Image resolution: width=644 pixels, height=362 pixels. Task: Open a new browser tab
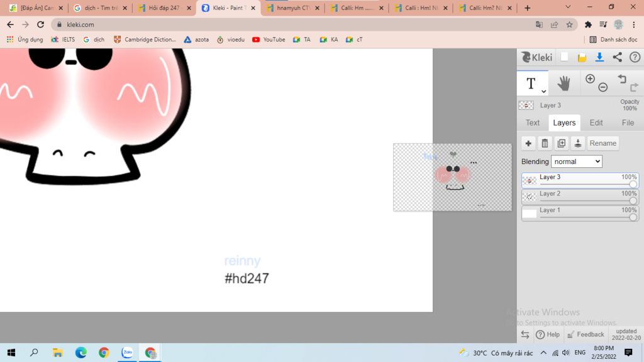[528, 8]
